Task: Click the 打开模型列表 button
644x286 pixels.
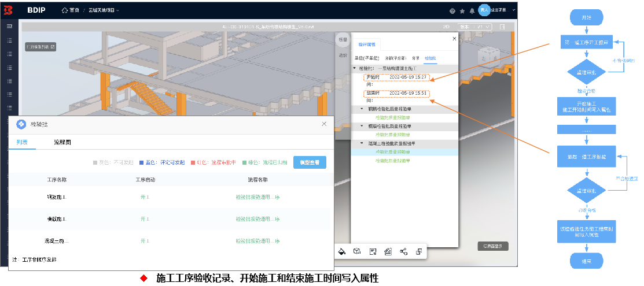Action: coord(41,47)
